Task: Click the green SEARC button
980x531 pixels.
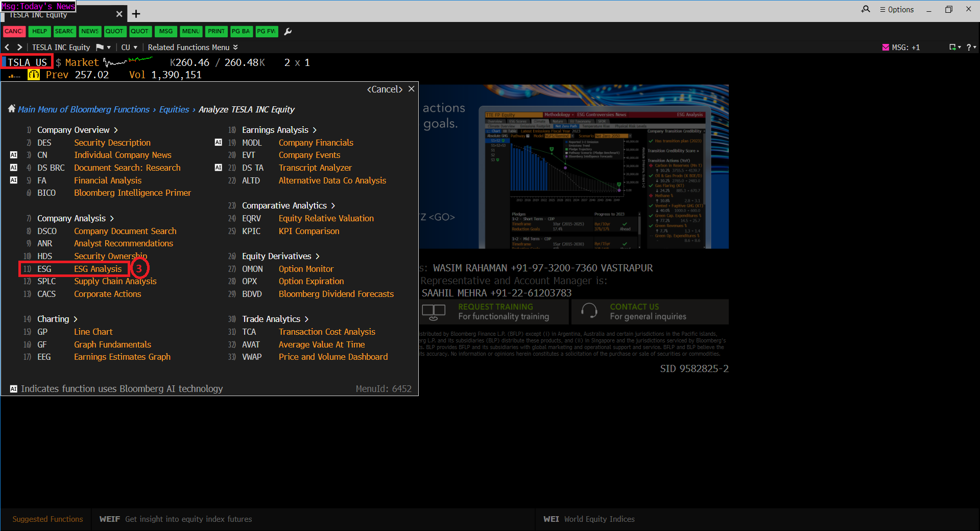Action: tap(64, 31)
